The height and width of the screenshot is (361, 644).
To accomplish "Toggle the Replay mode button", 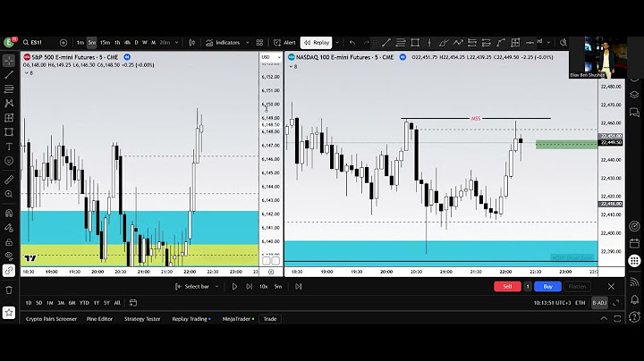I will pyautogui.click(x=317, y=42).
